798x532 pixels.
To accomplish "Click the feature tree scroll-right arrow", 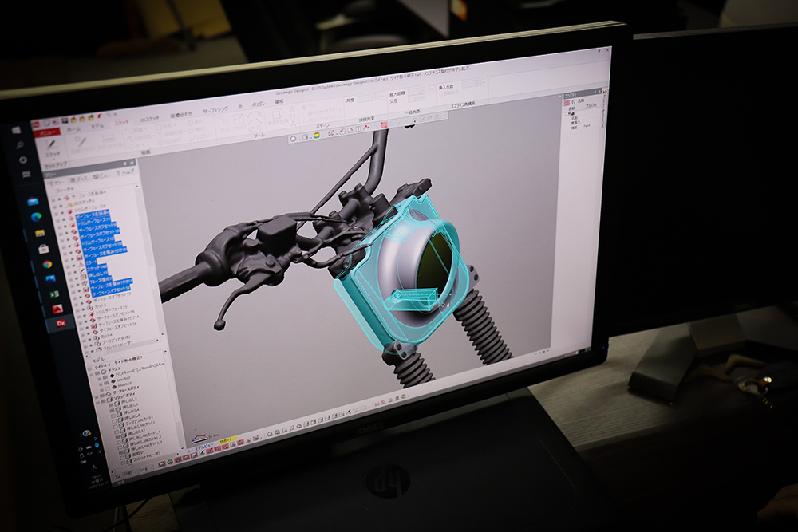I will pos(158,341).
